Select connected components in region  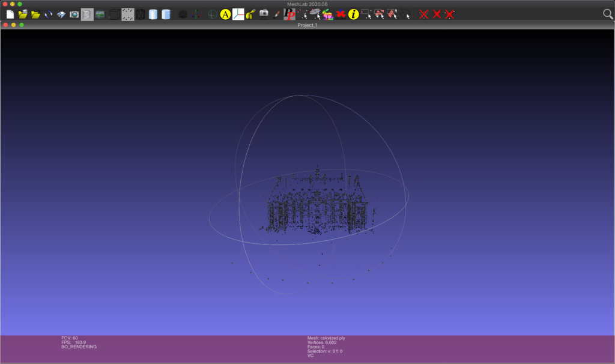click(392, 14)
